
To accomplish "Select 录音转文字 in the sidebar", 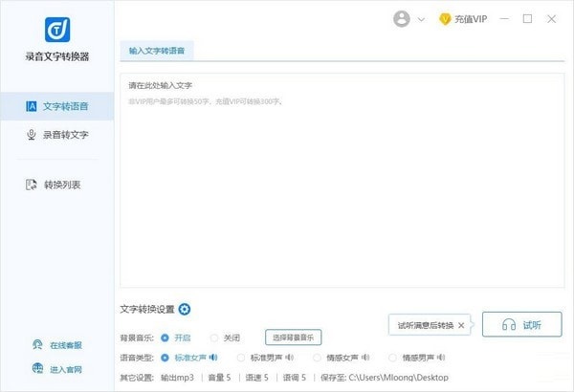I will click(57, 135).
